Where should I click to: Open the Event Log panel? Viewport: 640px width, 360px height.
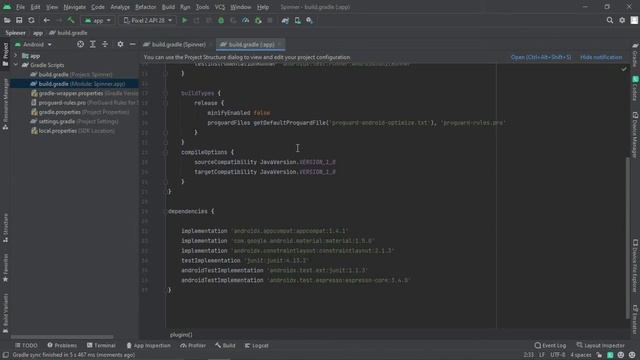550,345
